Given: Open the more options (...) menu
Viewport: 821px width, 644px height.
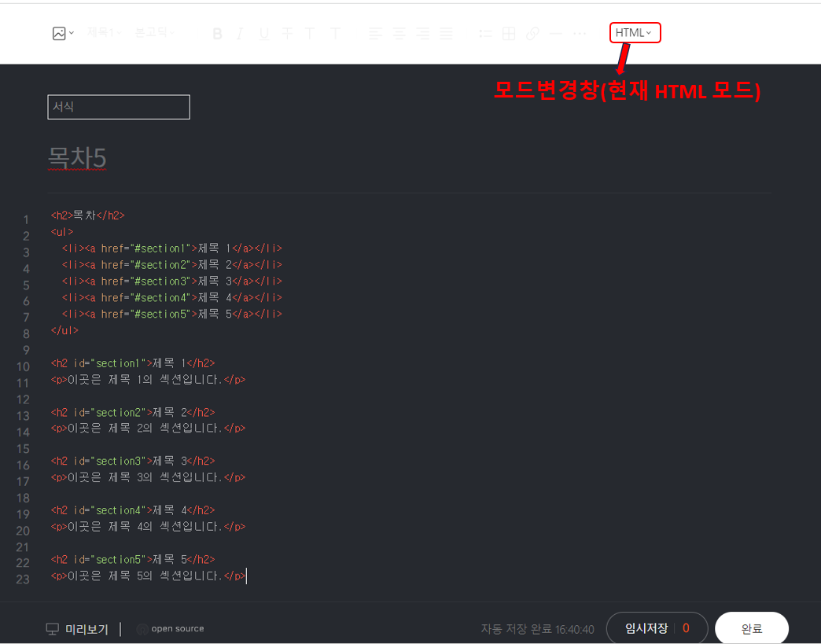Looking at the screenshot, I should pyautogui.click(x=580, y=33).
